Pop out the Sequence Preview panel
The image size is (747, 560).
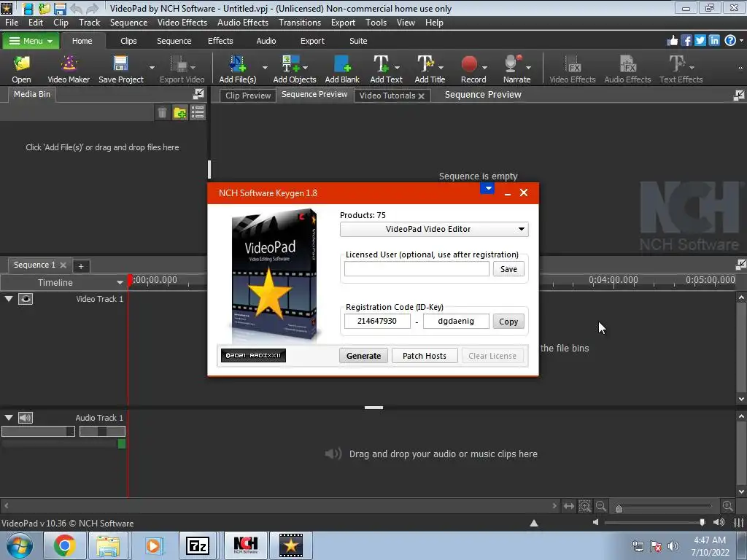pyautogui.click(x=739, y=96)
